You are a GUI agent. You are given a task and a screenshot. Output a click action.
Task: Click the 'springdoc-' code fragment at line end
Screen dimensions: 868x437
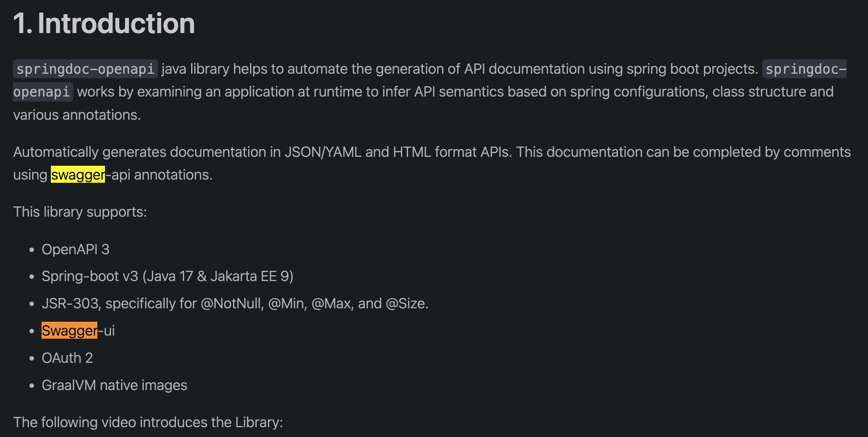point(805,69)
